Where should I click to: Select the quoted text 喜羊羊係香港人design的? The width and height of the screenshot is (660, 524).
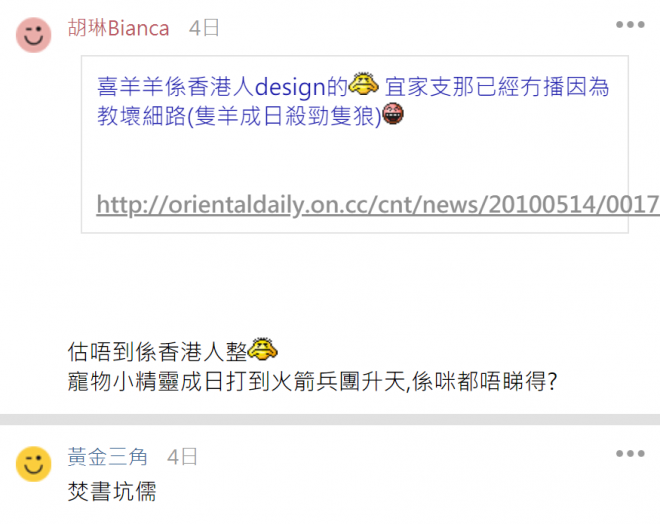222,87
